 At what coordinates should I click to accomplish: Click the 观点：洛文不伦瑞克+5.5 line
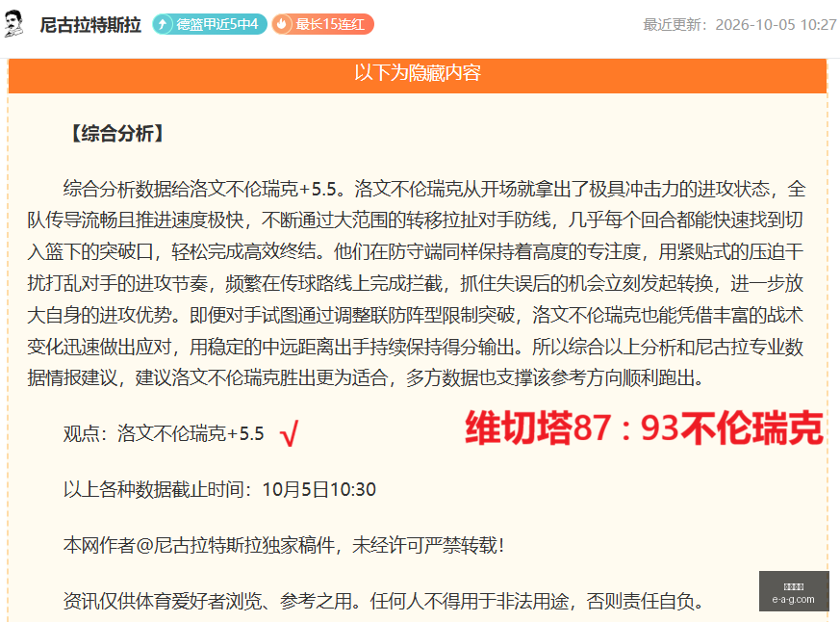tap(164, 433)
